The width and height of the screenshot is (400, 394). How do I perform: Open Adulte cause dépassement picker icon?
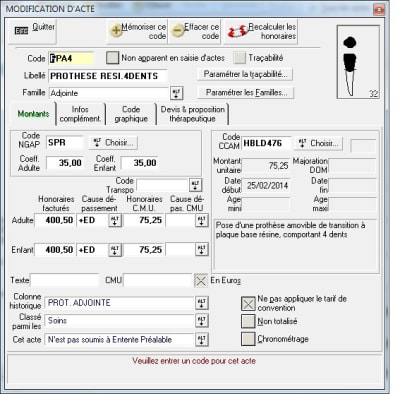pos(115,221)
